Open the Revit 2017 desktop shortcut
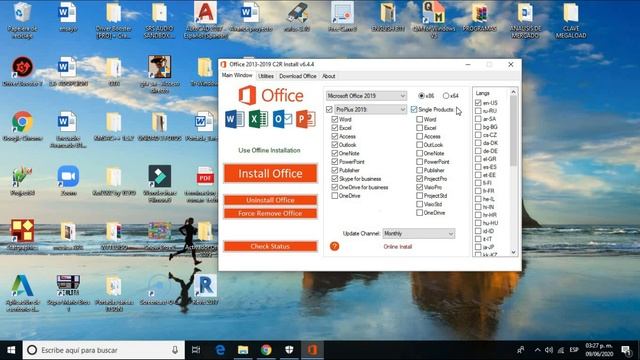This screenshot has height=360, width=640. [205, 289]
